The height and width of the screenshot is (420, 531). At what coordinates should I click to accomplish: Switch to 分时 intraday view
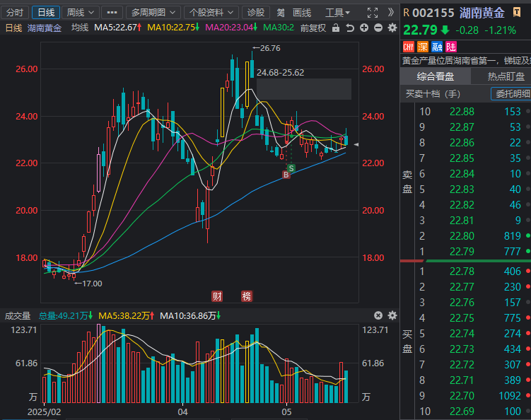pyautogui.click(x=15, y=12)
